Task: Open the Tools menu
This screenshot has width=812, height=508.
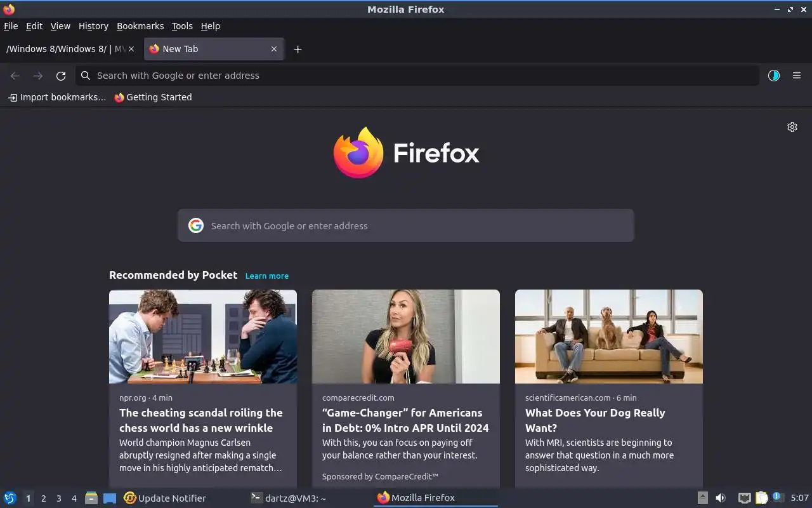Action: pos(182,26)
